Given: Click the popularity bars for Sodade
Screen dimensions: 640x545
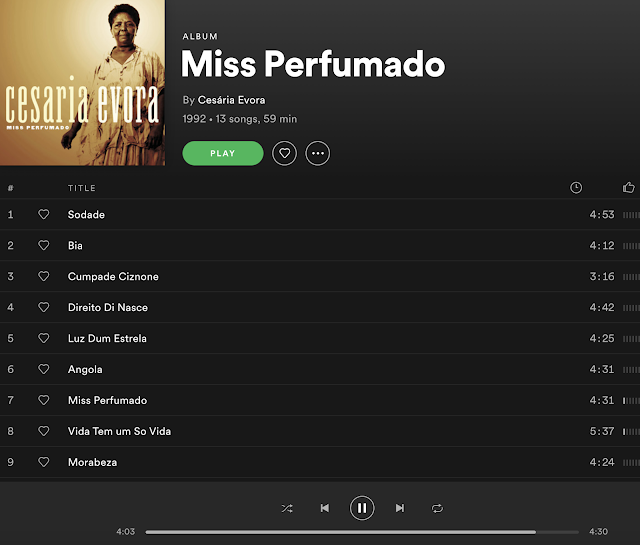Looking at the screenshot, I should (631, 215).
